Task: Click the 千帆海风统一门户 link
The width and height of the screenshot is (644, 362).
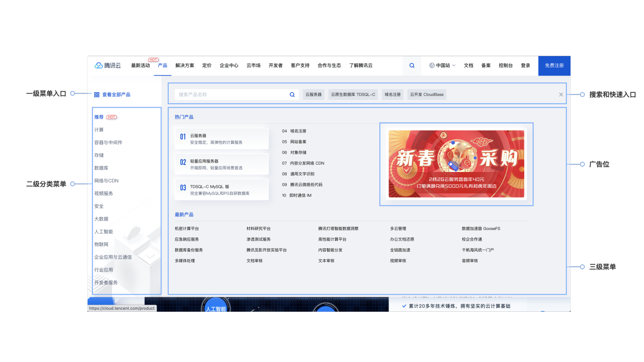Action: (478, 250)
